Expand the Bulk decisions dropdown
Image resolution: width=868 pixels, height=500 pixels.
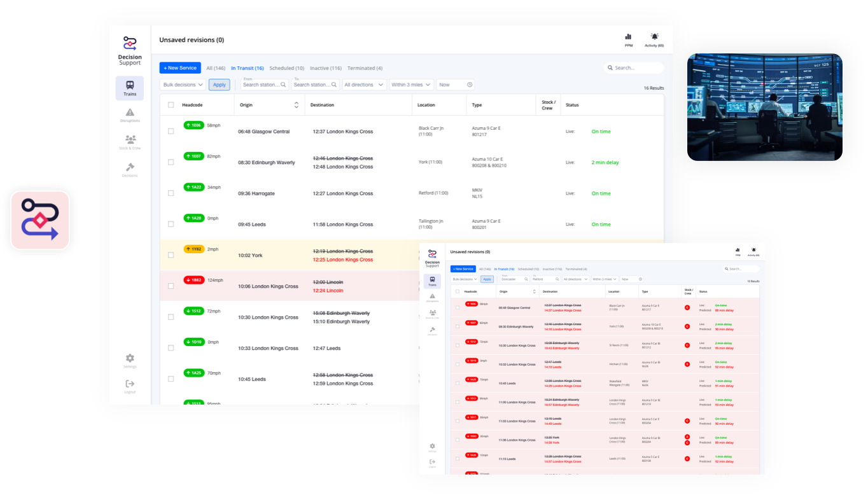click(183, 85)
